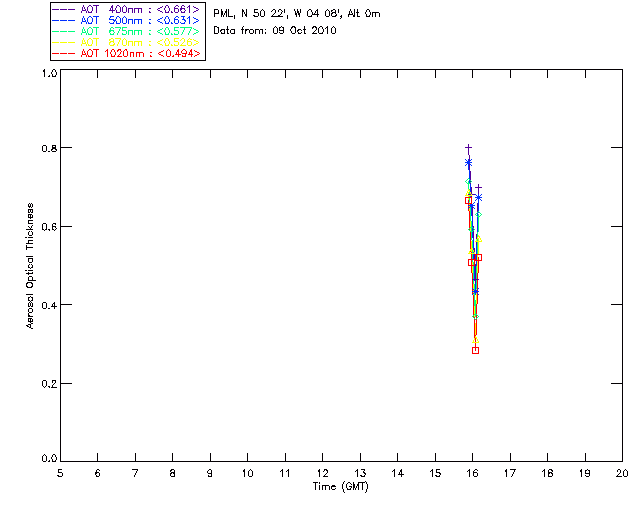Click the x-axis tick label 8
Viewport: 640px width, 512px height.
click(173, 474)
